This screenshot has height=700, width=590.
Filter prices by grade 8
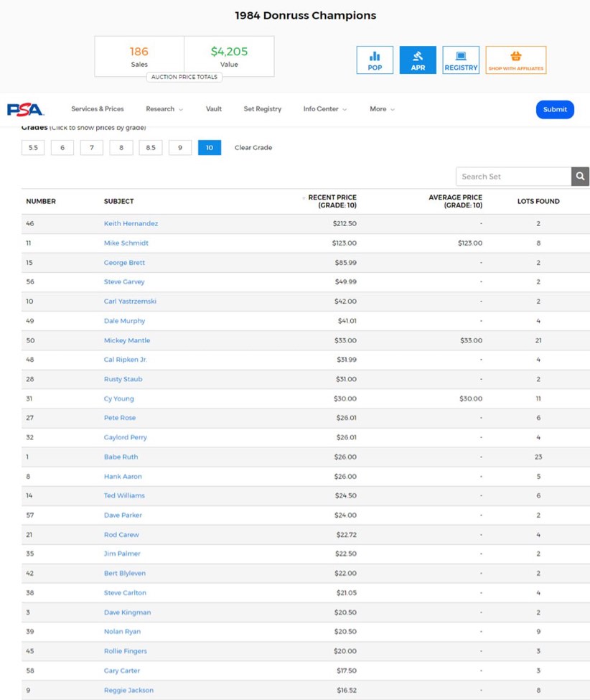point(121,148)
